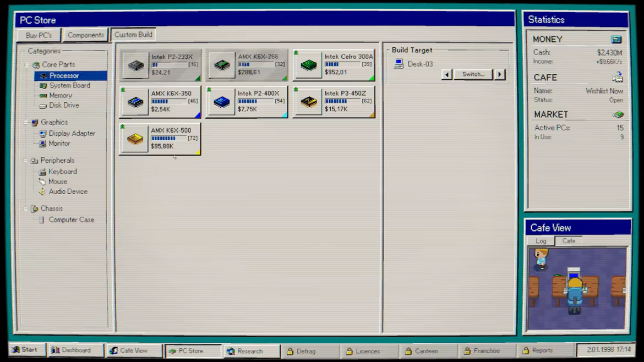Click the Graphics category icon
Screen dimensions: 644x362
click(x=35, y=122)
